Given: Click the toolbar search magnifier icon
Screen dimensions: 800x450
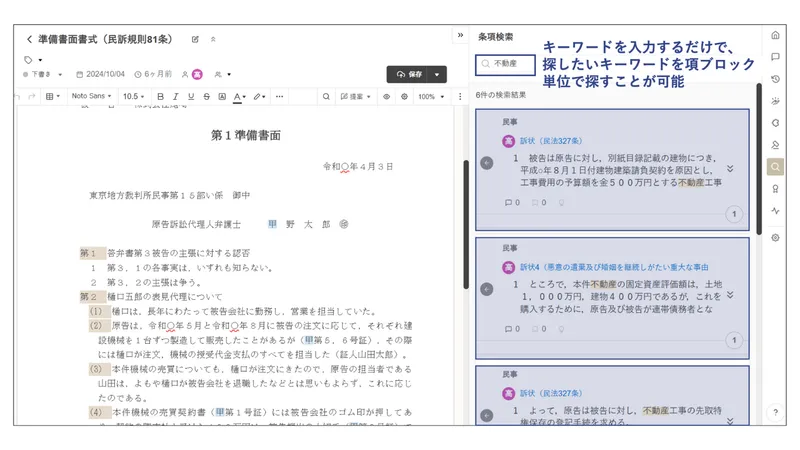Looking at the screenshot, I should [326, 96].
